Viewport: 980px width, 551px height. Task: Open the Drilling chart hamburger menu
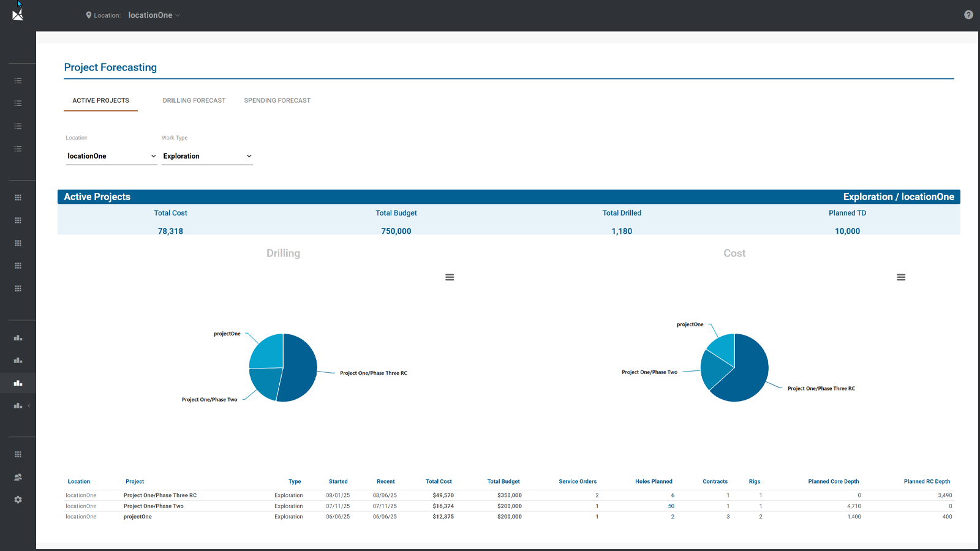[450, 277]
